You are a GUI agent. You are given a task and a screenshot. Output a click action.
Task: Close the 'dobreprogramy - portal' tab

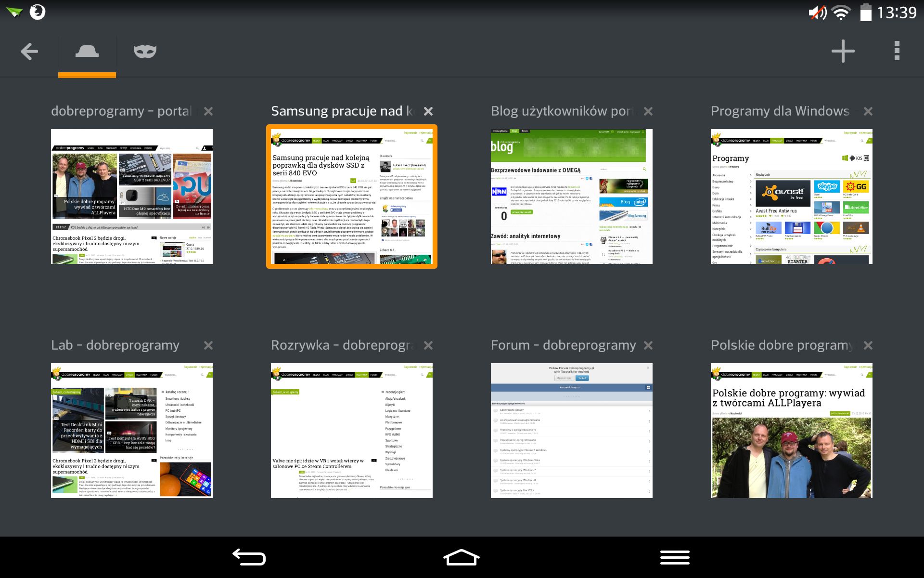pos(208,111)
